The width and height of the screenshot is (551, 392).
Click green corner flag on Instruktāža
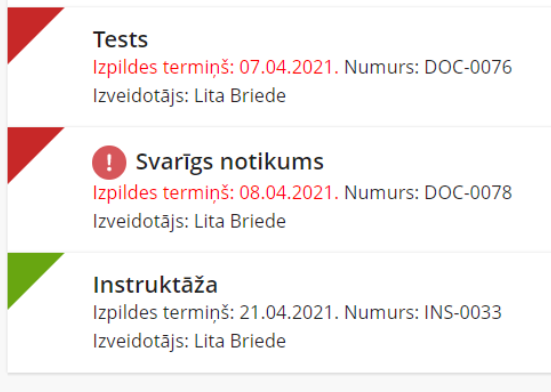(x=26, y=272)
